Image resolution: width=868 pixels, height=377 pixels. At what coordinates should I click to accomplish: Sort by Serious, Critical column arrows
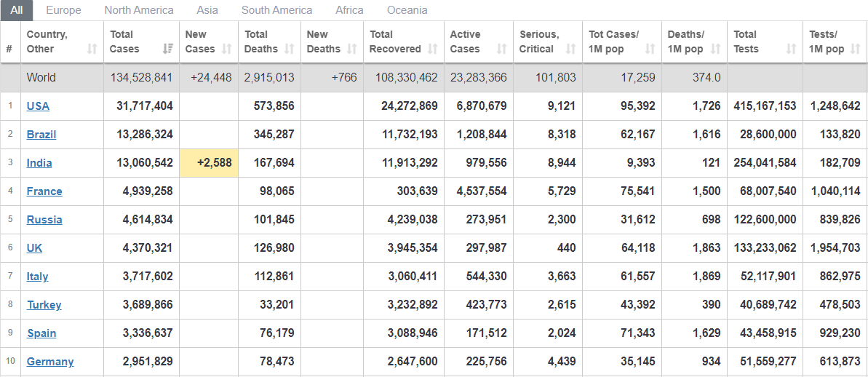pyautogui.click(x=570, y=49)
